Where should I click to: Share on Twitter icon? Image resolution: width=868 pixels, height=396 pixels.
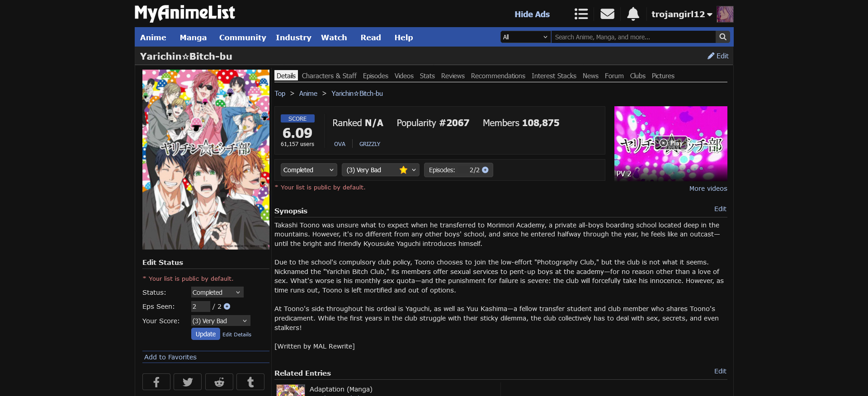coord(188,382)
